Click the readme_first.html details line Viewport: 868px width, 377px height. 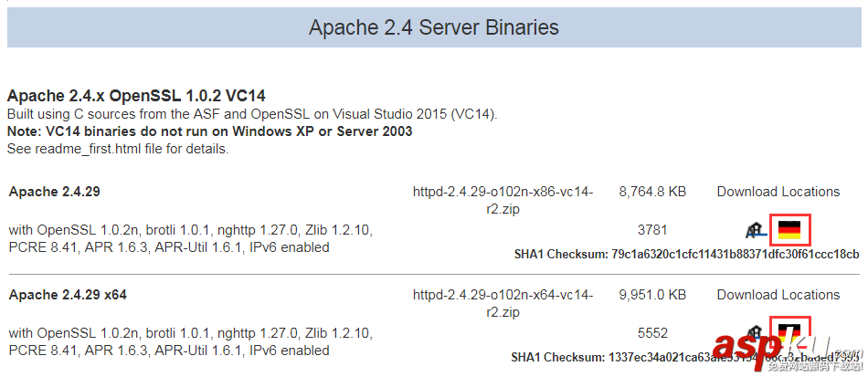coord(118,149)
